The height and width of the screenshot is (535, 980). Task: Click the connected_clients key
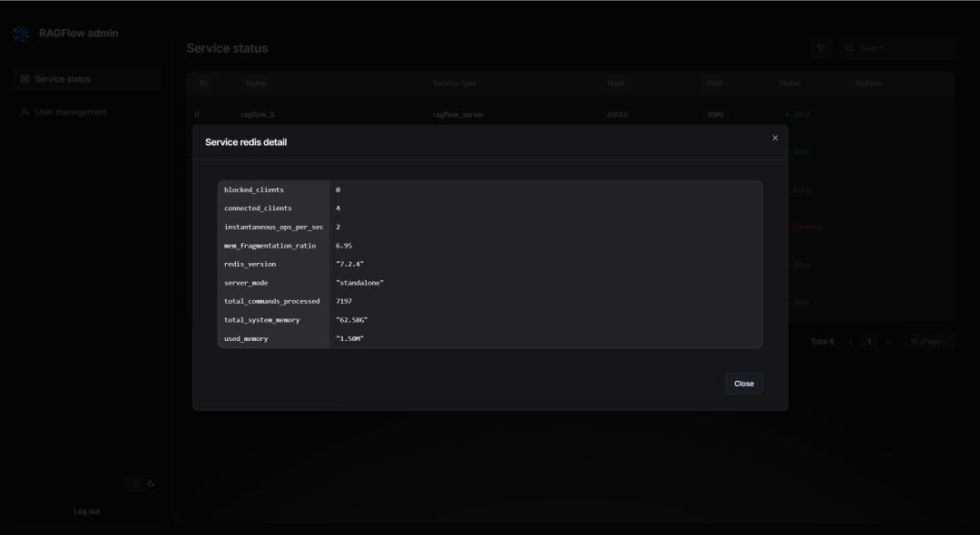coord(258,209)
